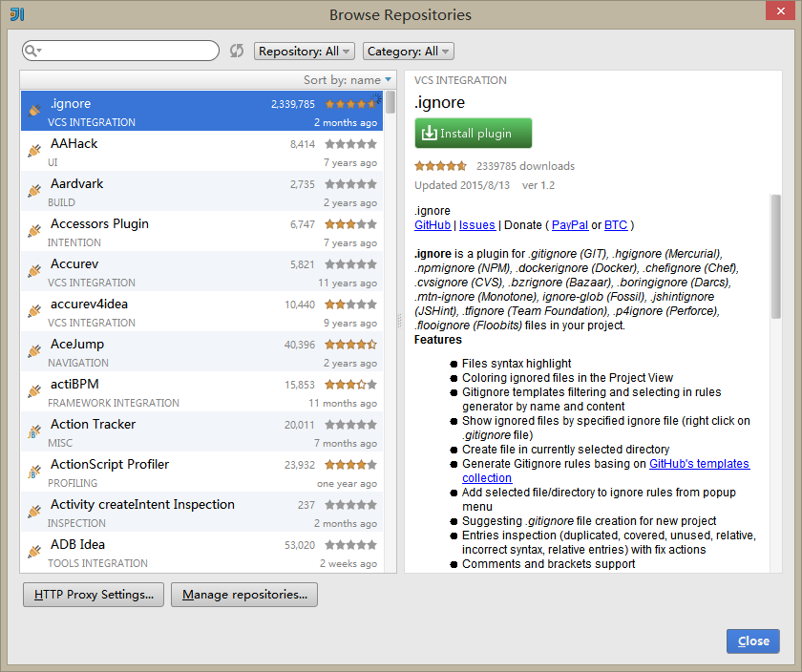Click the plugin icon beside Accurev
Viewport: 802px width, 672px height.
34,270
